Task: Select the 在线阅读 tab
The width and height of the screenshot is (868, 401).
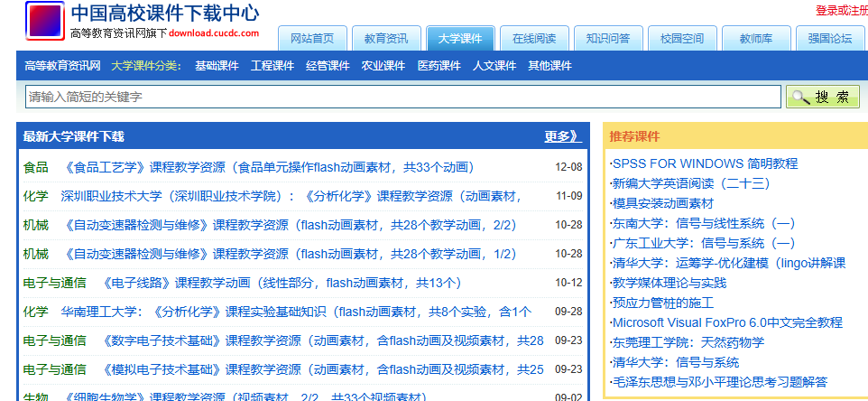Action: (x=534, y=39)
